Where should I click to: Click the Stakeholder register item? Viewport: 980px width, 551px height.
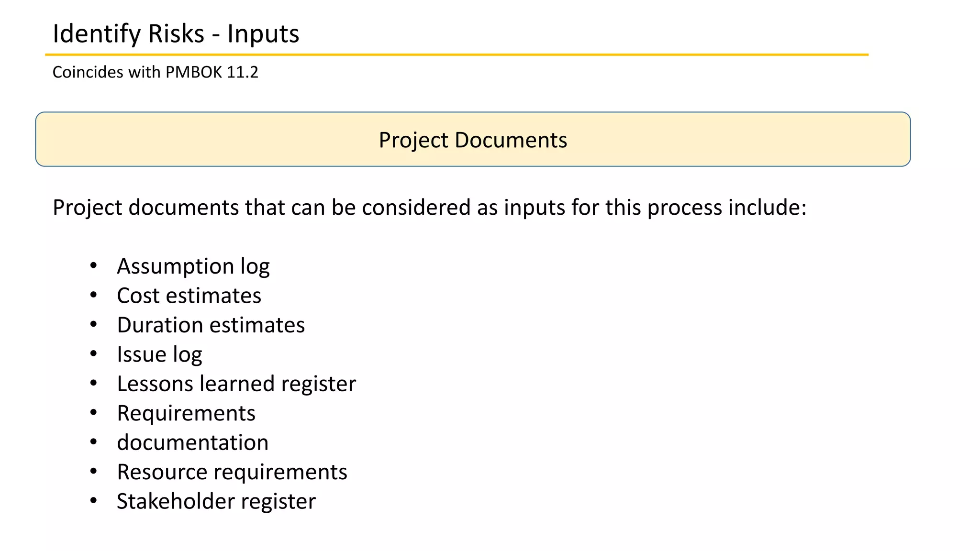click(216, 501)
